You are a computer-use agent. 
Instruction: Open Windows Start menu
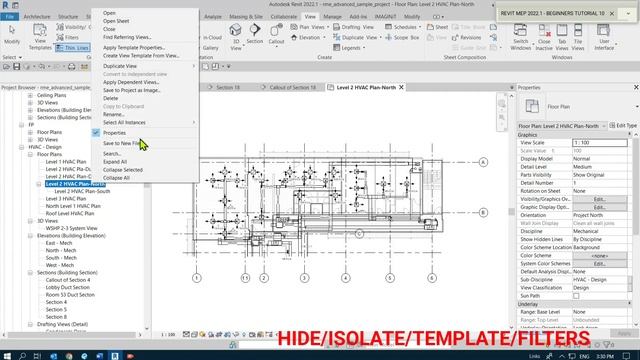7,356
